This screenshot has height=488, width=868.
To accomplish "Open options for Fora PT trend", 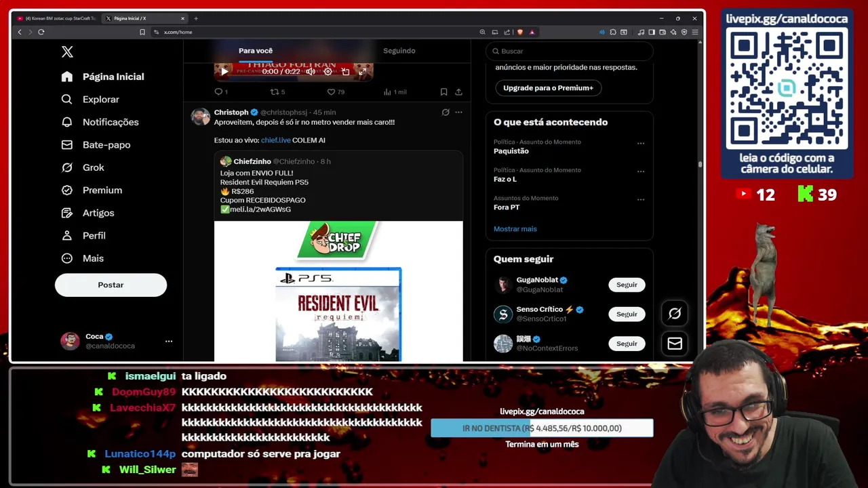I will (641, 200).
